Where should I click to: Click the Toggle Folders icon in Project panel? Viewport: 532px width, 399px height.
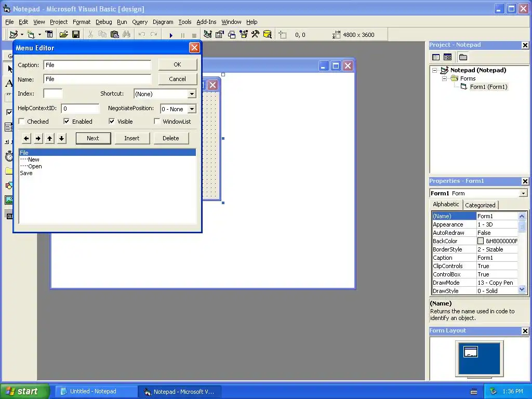463,57
